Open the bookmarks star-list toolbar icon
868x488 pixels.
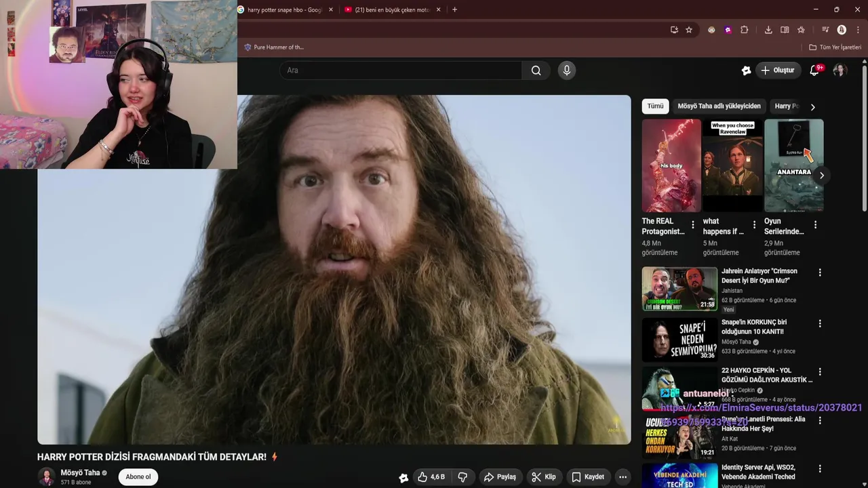[x=801, y=30]
